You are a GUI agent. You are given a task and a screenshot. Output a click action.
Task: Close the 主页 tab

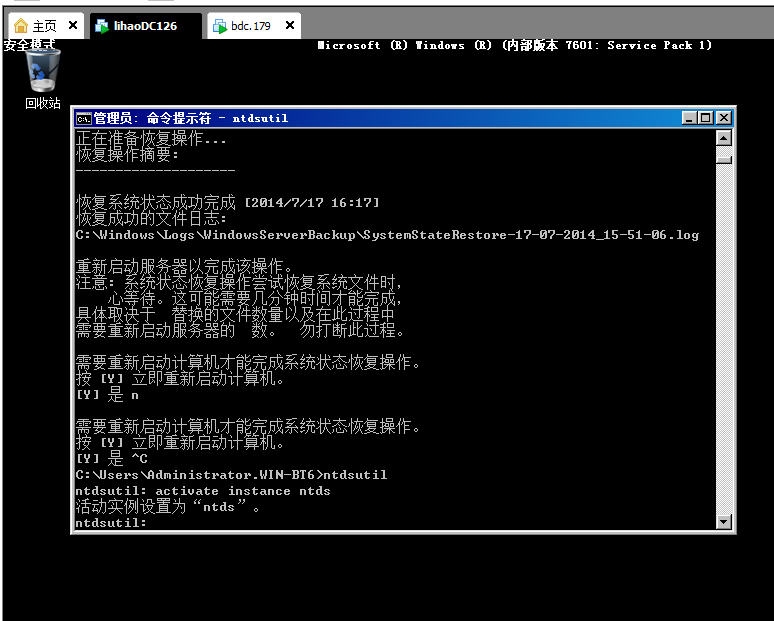(73, 25)
